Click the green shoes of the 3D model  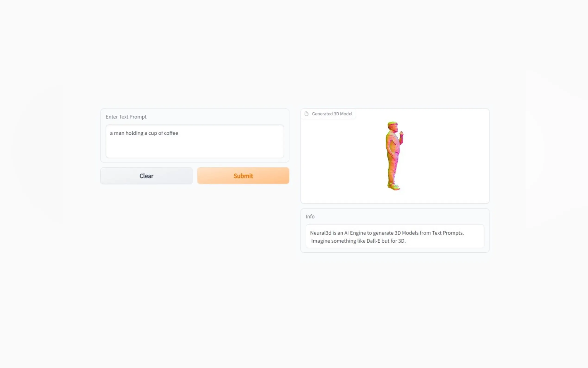[394, 187]
